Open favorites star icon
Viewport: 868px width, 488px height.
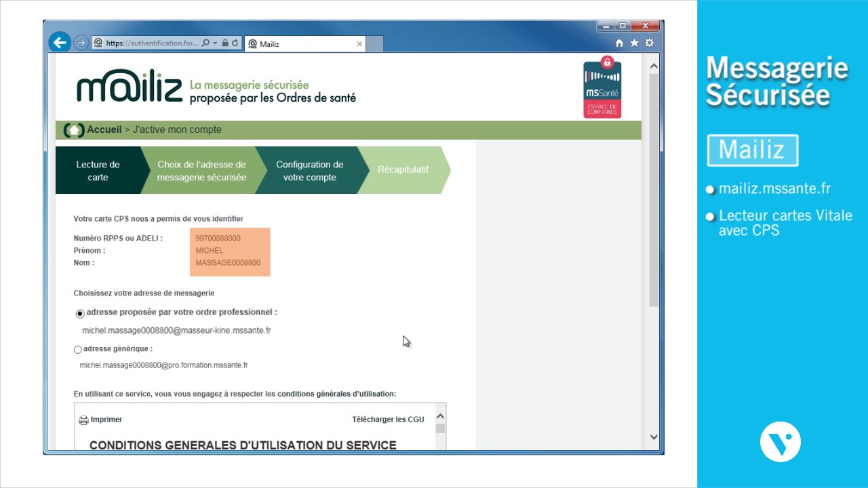click(x=634, y=43)
